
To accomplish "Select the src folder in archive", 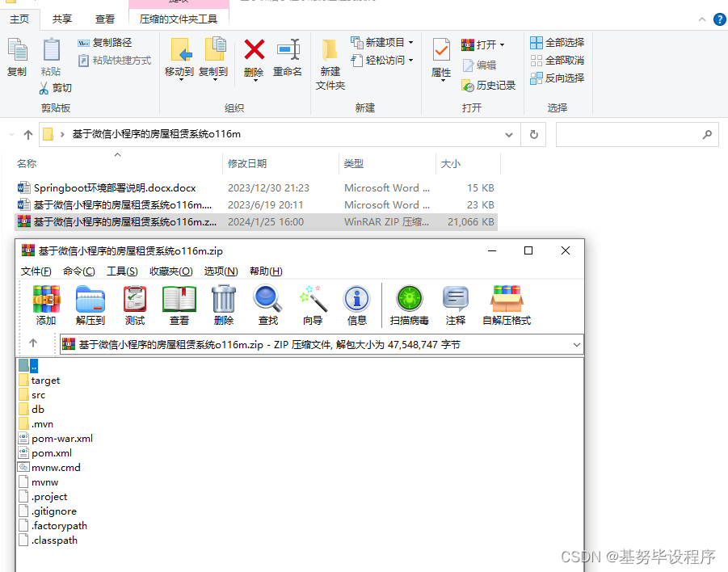I will [32, 395].
